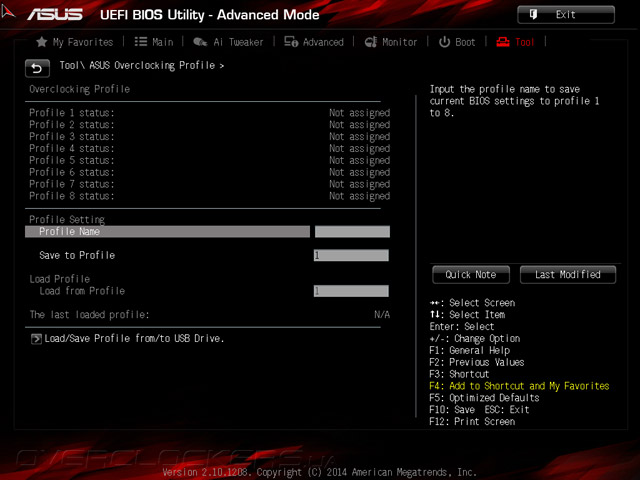
Task: Select the Tool tab label
Action: pos(524,42)
